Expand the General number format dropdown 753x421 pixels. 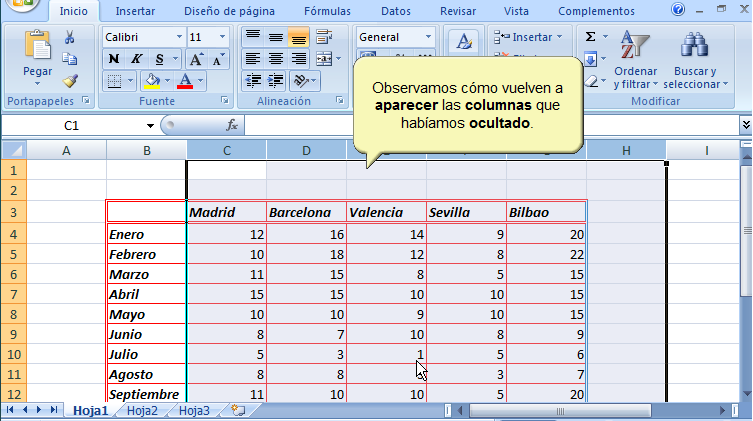(428, 37)
